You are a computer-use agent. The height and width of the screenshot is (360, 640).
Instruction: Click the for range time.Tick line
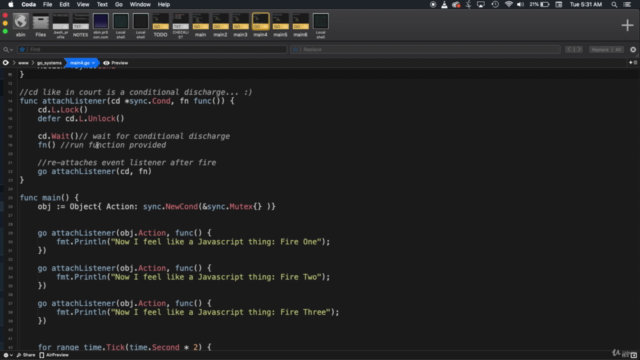(x=124, y=347)
